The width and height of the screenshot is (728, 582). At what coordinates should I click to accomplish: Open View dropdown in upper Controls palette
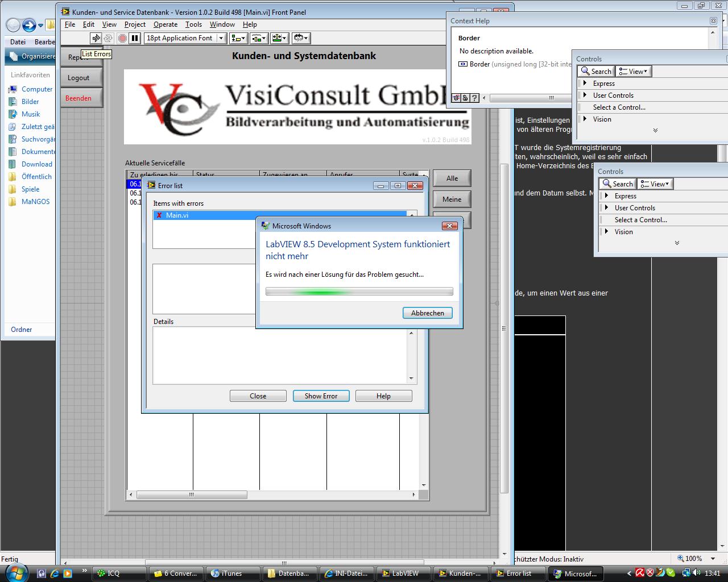[633, 72]
